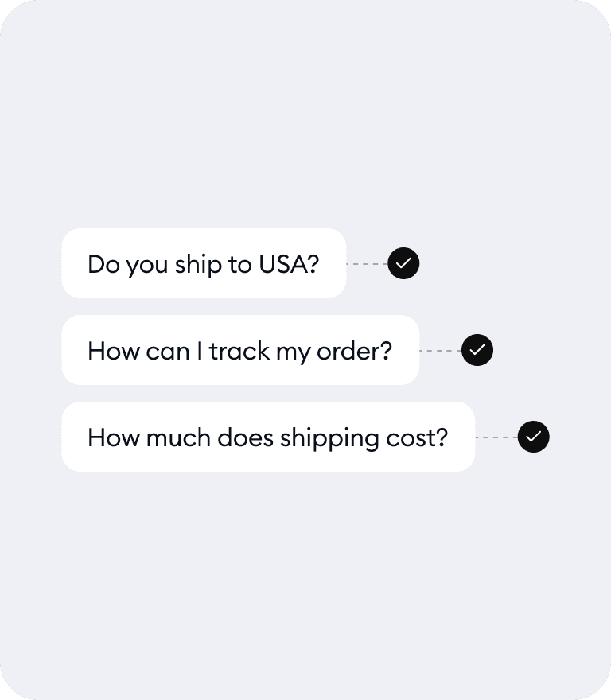Click the word "track" in the middle question
This screenshot has height=700, width=611.
pyautogui.click(x=239, y=351)
